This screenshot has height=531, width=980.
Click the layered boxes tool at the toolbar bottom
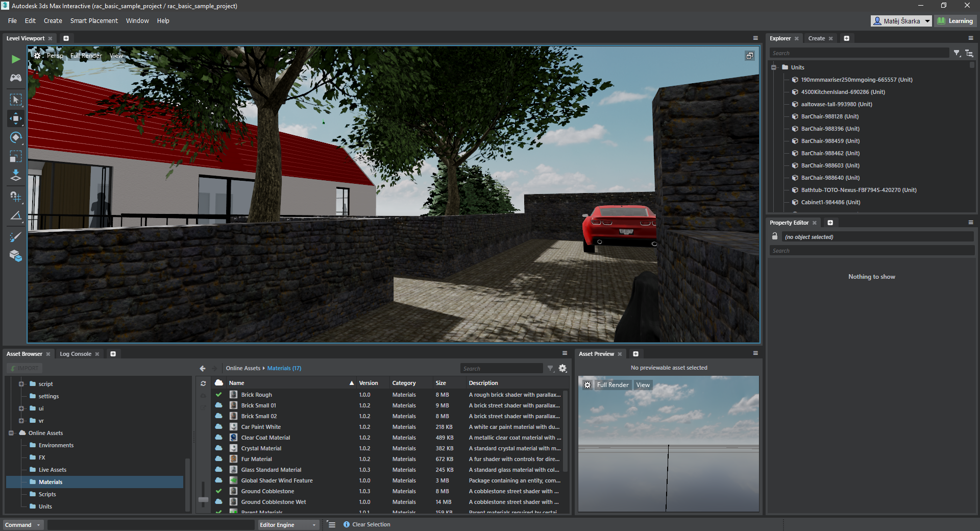(16, 256)
